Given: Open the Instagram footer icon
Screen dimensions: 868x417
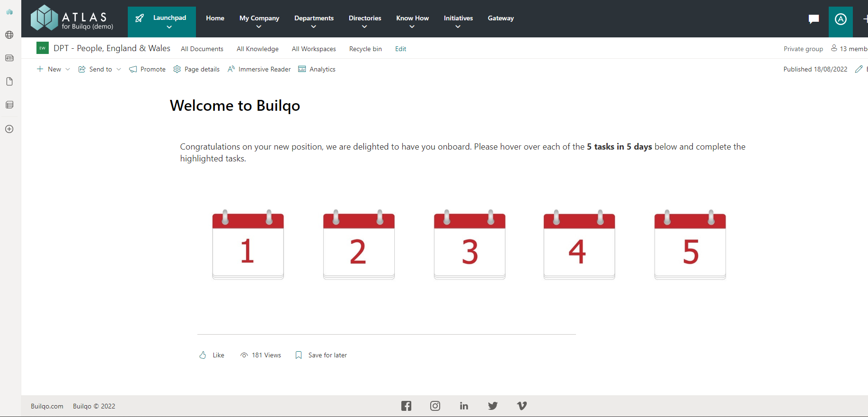Looking at the screenshot, I should click(x=435, y=406).
